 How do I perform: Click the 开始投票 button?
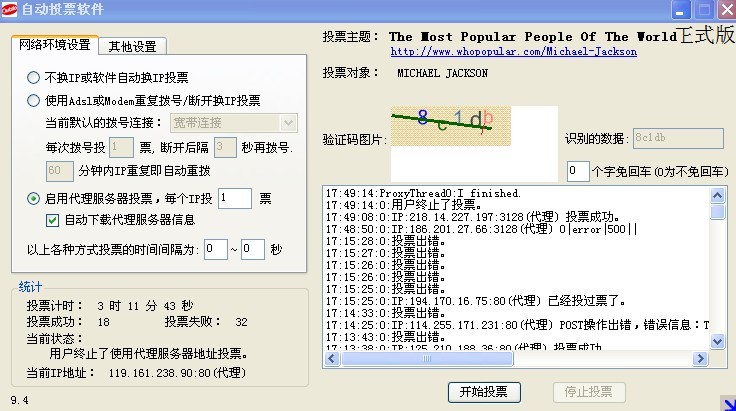[x=484, y=391]
